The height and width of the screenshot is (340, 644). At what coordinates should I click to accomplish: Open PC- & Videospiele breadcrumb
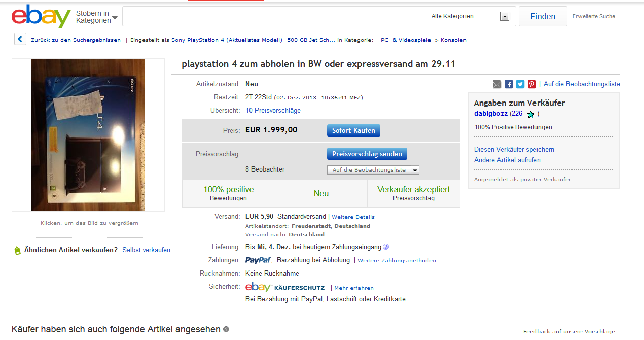[x=406, y=40]
